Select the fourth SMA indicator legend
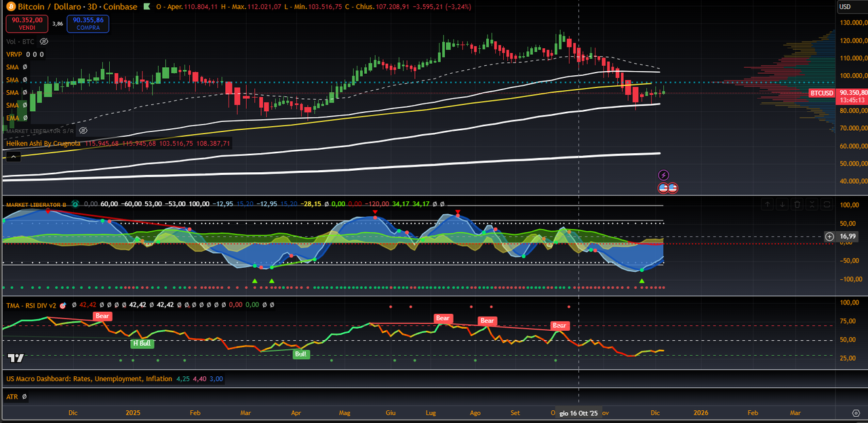Screen dimensions: 868x423 [12, 106]
